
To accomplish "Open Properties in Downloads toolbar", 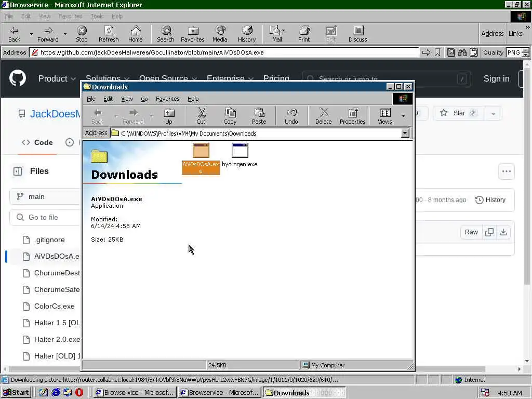I will tap(353, 116).
